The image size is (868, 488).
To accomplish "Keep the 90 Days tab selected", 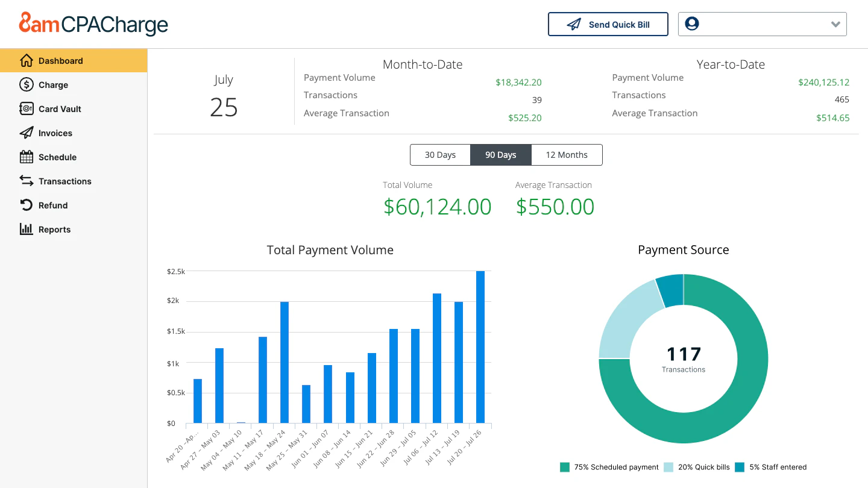I will (x=500, y=155).
